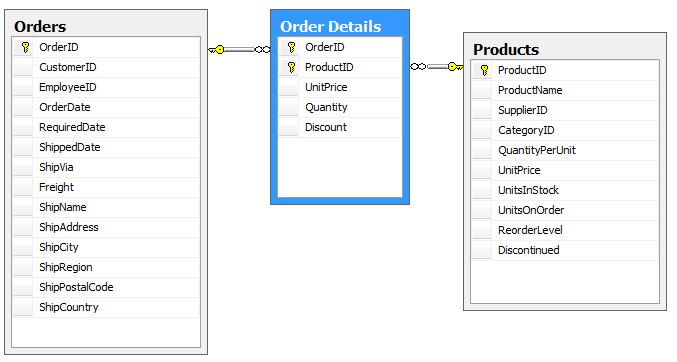
Task: Select the row selector box beside ShipCountry
Action: (x=22, y=307)
